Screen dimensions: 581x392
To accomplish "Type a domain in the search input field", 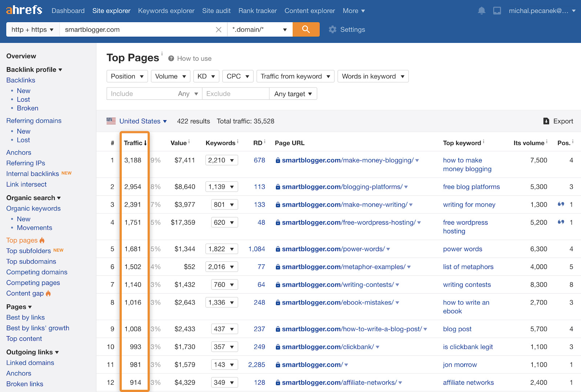I will 138,29.
